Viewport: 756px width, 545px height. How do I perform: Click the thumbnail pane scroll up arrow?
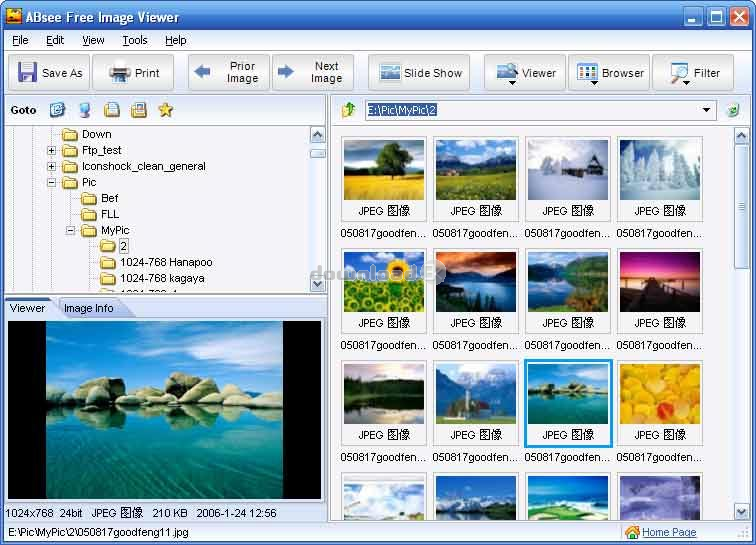(742, 136)
